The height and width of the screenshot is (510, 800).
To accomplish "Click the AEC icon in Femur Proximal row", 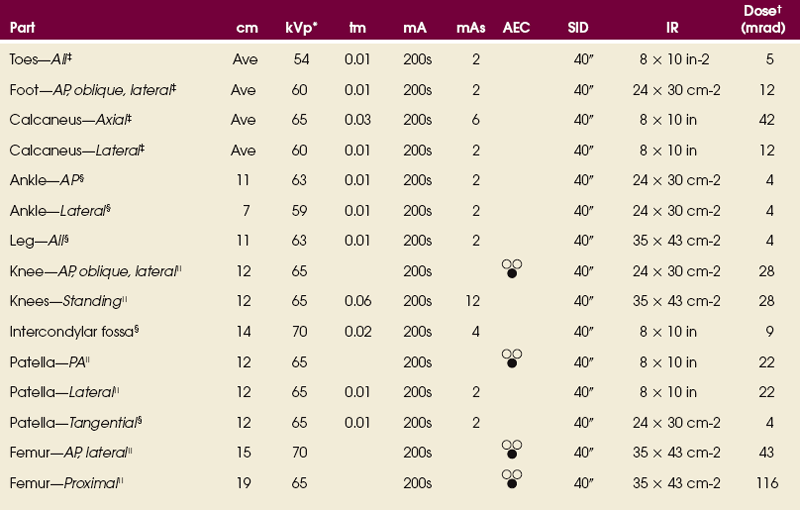I will coord(513,479).
